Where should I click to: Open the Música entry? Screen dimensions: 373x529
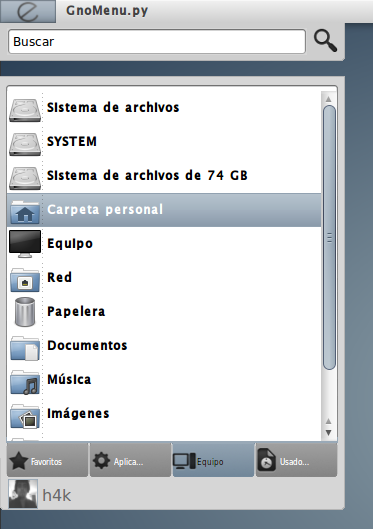[69, 379]
